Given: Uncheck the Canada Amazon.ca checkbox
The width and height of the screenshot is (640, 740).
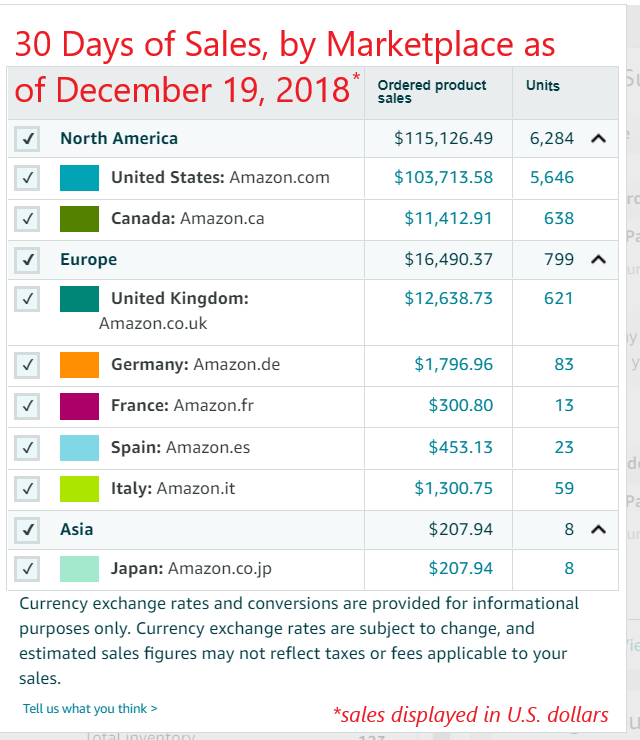Looking at the screenshot, I should point(28,218).
